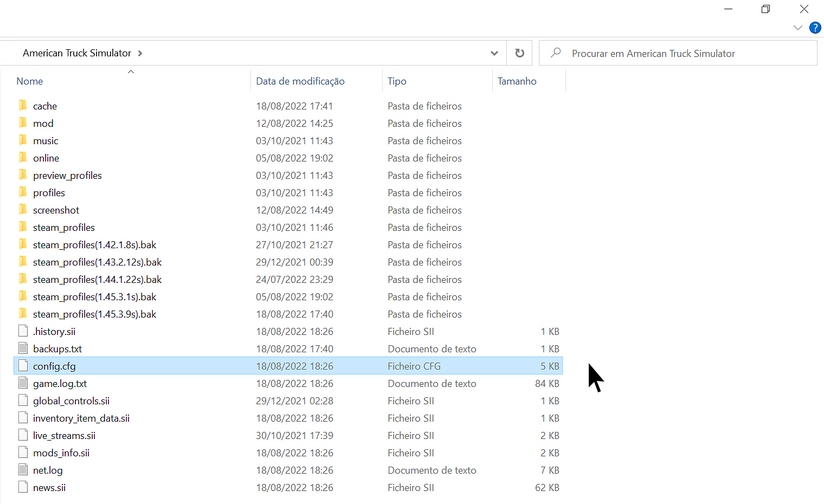Select the file name global_controls.sii
824x504 pixels.
(71, 401)
